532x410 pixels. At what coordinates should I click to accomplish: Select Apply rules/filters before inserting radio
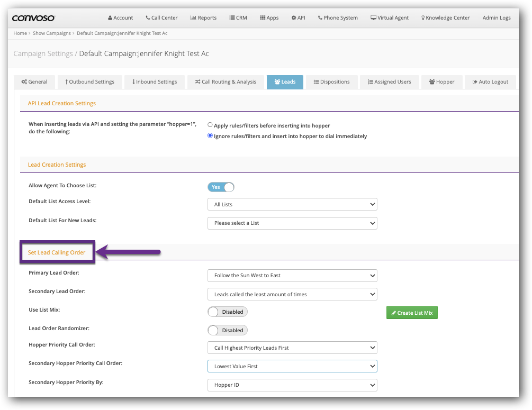pos(210,125)
